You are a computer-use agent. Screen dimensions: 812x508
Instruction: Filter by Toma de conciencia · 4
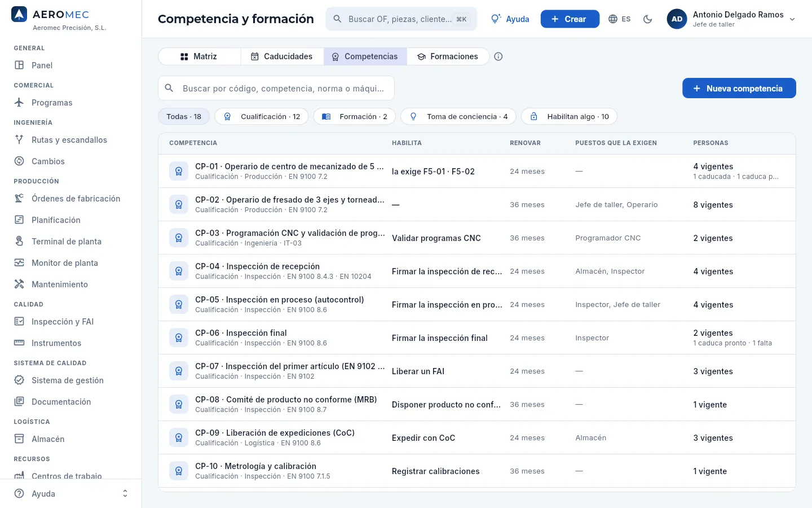point(458,117)
